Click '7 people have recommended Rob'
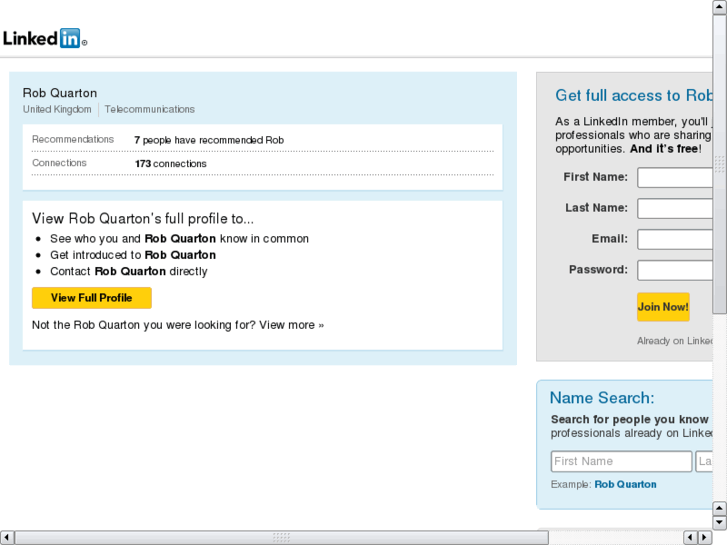The image size is (727, 545). click(209, 140)
